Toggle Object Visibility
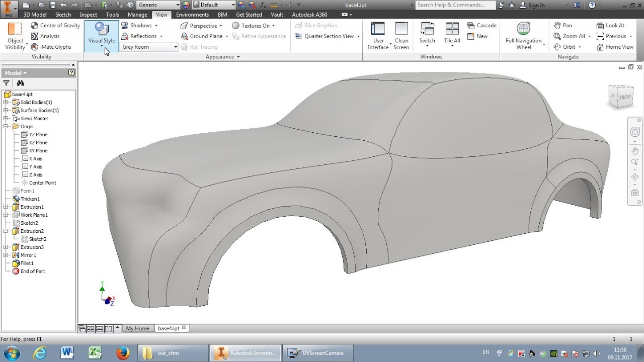Viewport: 644px width, 362px height. click(15, 35)
